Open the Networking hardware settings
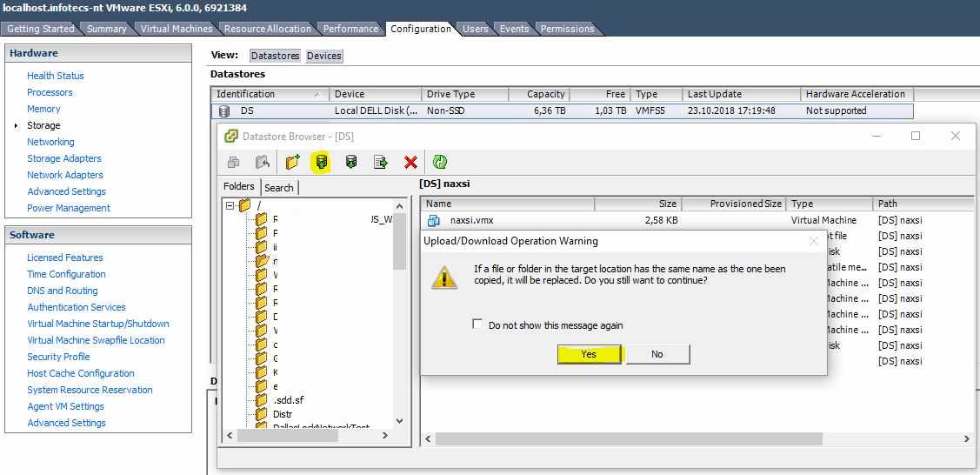 click(50, 142)
